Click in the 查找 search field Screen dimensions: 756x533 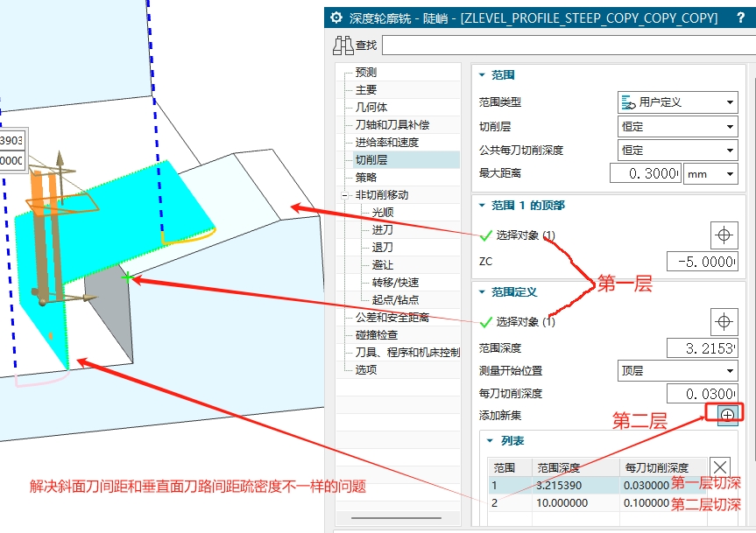569,46
